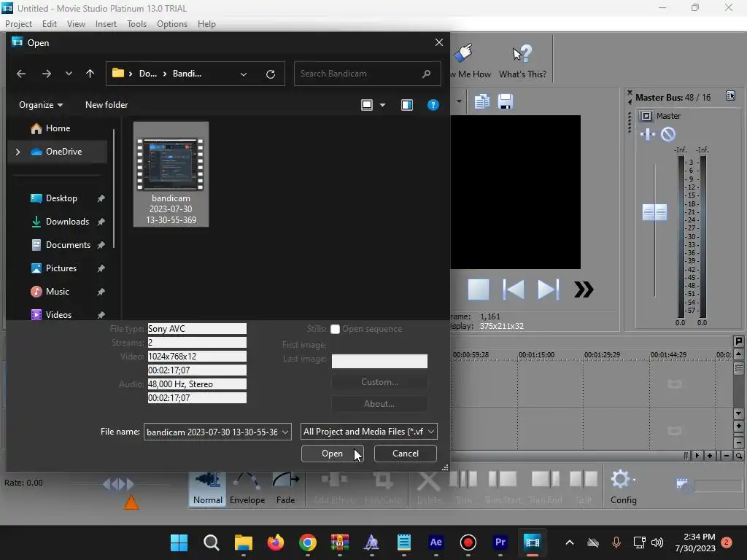The image size is (747, 560).
Task: Open Premiere Pro from the taskbar
Action: point(500,542)
